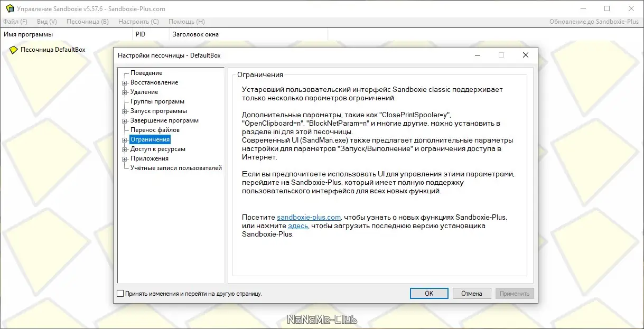
Task: Expand the Доступ к ресурсам tree node
Action: [x=125, y=149]
